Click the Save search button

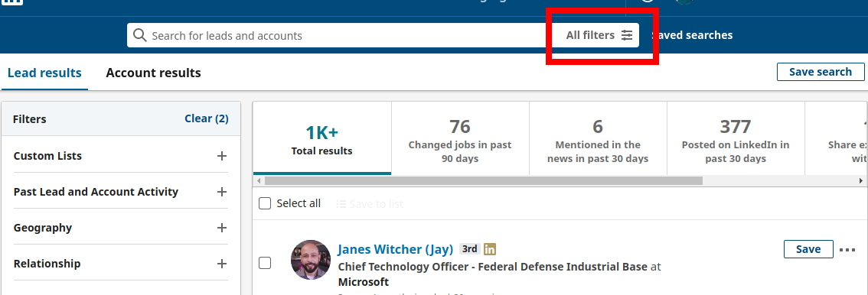click(821, 72)
